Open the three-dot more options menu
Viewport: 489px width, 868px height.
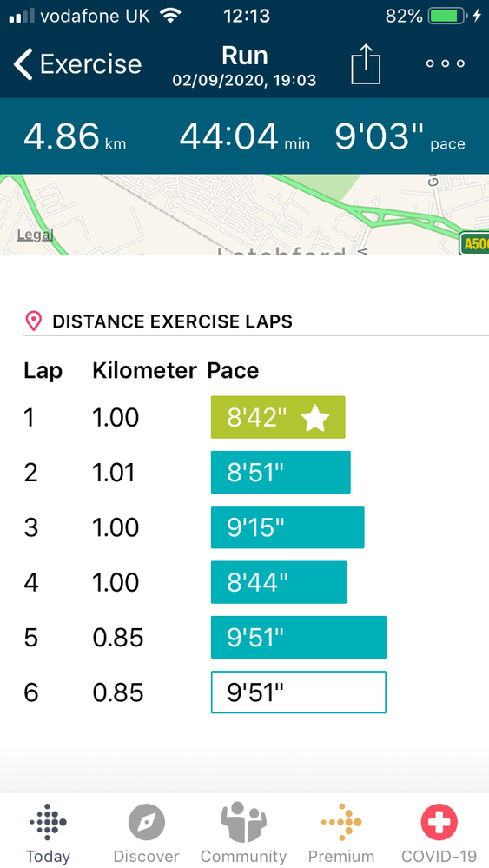(446, 63)
